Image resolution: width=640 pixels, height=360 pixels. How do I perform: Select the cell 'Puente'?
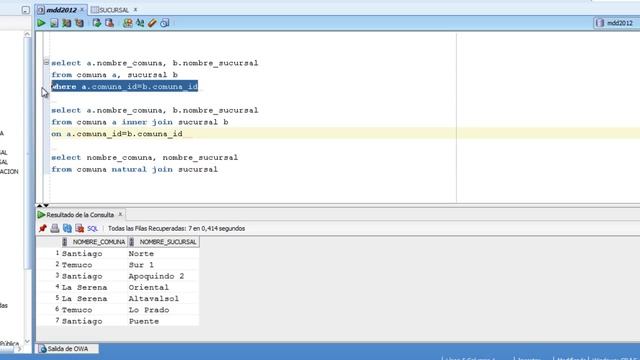(144, 321)
